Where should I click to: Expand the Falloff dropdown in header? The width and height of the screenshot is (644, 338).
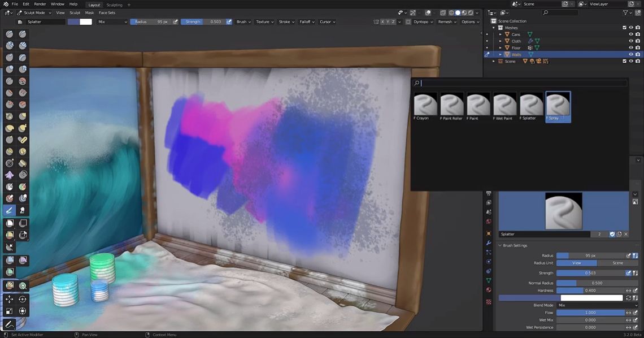[x=307, y=22]
